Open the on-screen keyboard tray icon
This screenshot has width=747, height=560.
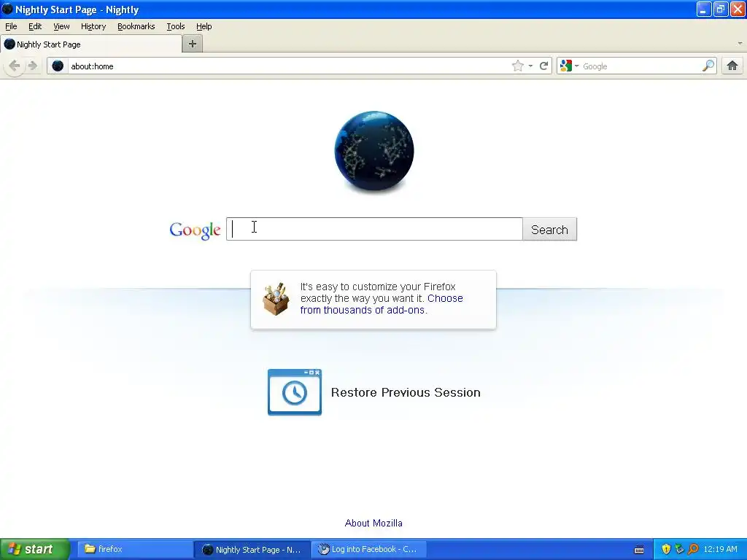[x=639, y=550]
